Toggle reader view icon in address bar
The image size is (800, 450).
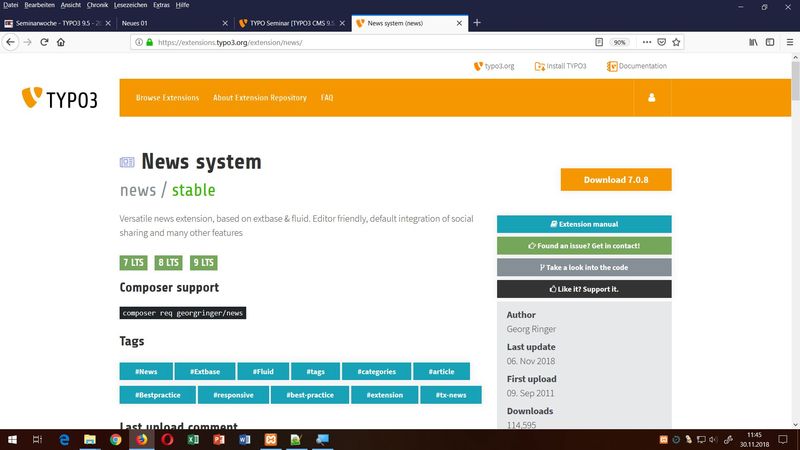click(599, 42)
